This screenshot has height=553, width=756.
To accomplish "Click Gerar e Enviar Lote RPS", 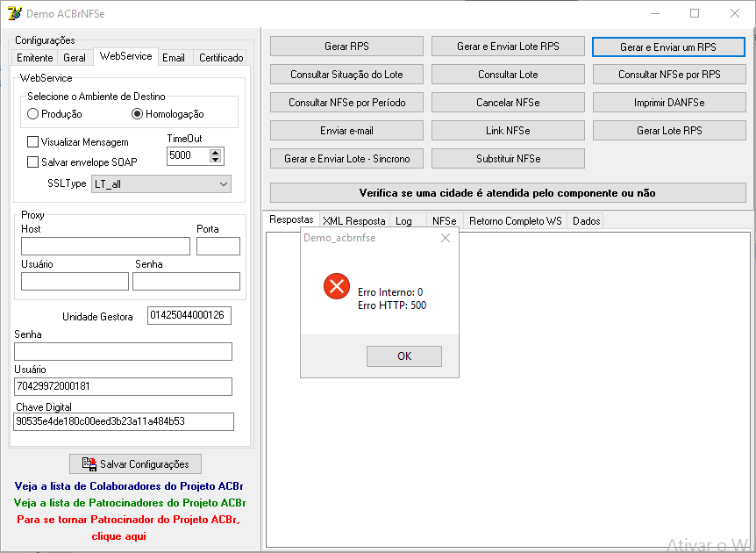I will coord(508,47).
